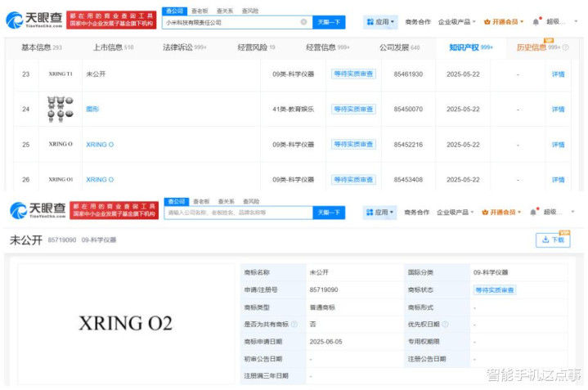Select 查公司 tab above the empty search box
This screenshot has height=390, width=588.
[x=177, y=201]
